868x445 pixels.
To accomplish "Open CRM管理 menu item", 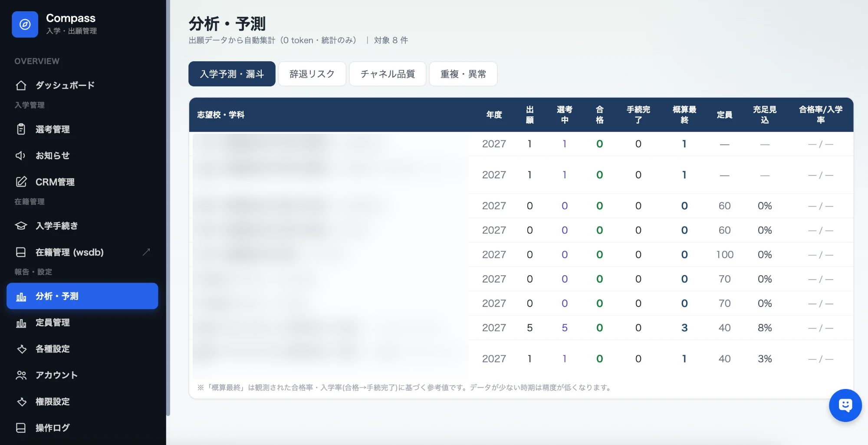I will click(82, 182).
